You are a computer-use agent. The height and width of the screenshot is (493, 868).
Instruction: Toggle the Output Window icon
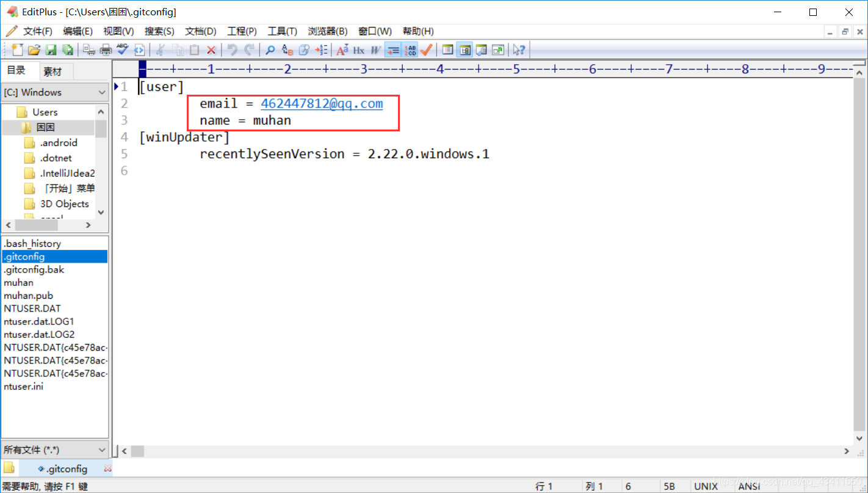[x=481, y=50]
